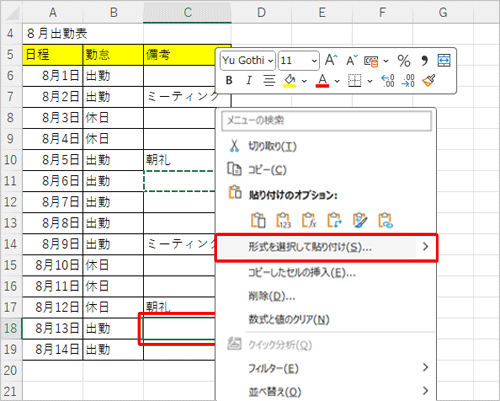Click the 8月1日 date cell
This screenshot has width=500, height=401.
click(53, 76)
